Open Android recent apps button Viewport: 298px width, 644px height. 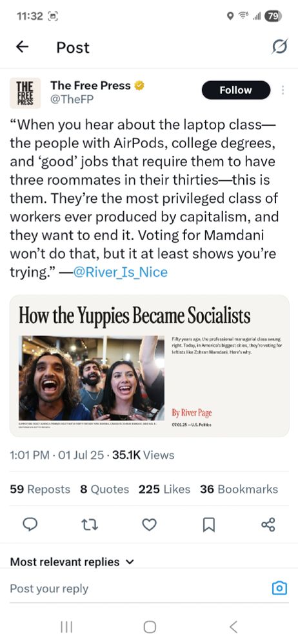pos(66,627)
